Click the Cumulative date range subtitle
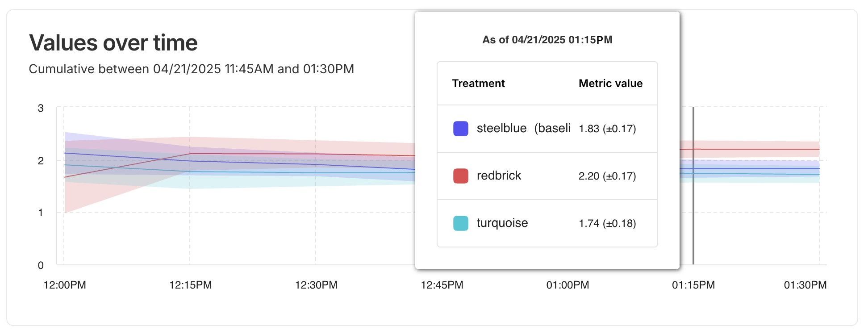Screen dimensions: 868x335 coord(191,69)
